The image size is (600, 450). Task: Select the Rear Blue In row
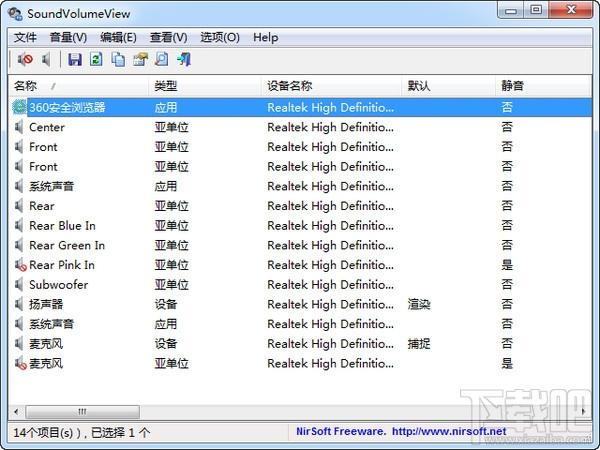tap(300, 225)
